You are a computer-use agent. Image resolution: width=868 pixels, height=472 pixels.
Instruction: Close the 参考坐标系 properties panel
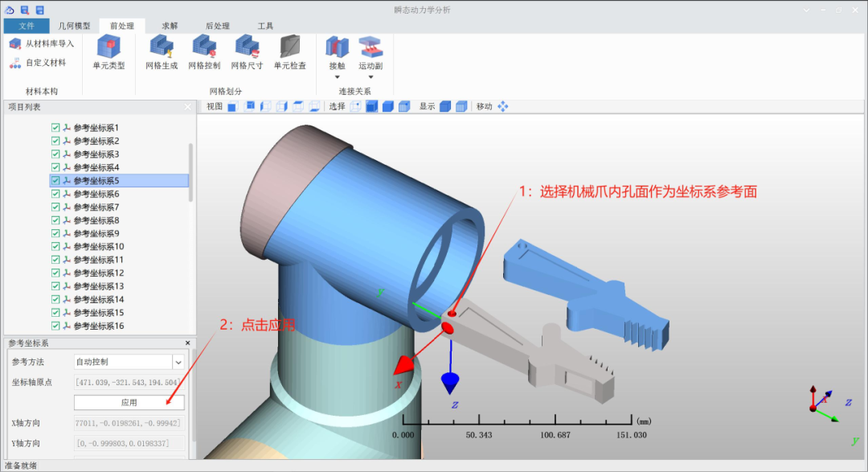tap(187, 343)
